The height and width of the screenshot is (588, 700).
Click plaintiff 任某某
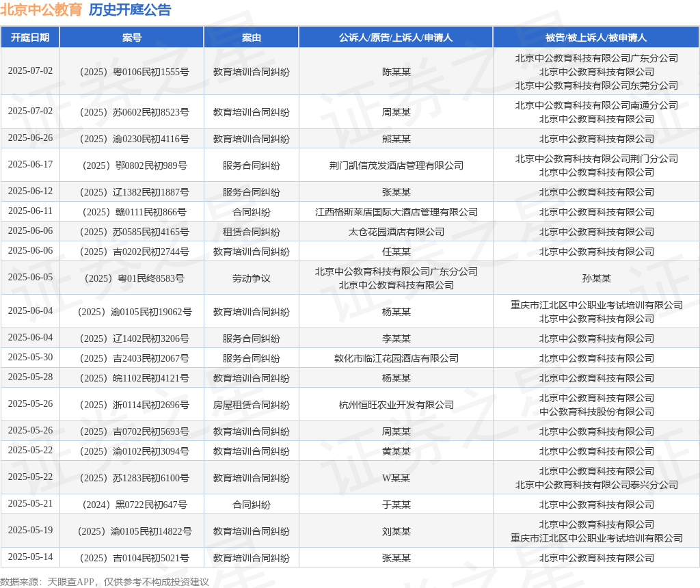click(396, 252)
